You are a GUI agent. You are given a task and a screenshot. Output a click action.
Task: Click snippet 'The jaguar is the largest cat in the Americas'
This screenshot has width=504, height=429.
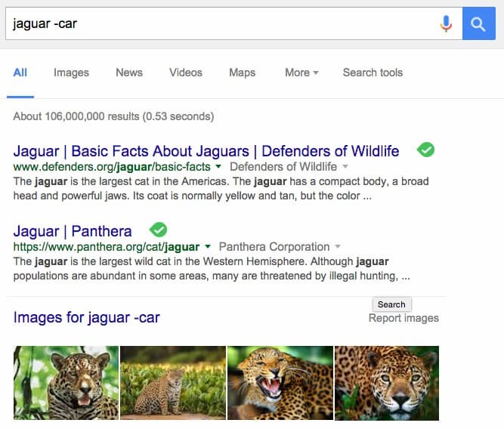pos(121,181)
